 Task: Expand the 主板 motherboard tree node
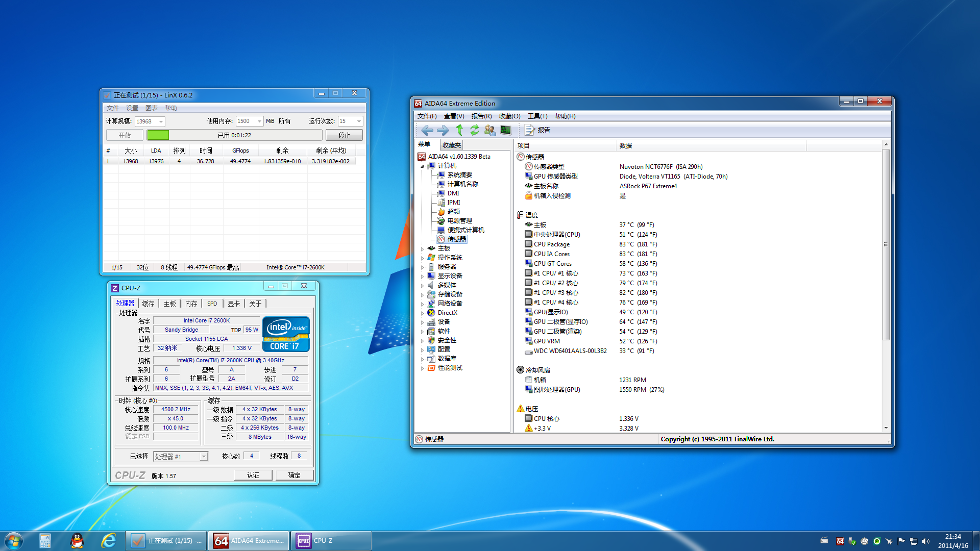click(x=422, y=249)
